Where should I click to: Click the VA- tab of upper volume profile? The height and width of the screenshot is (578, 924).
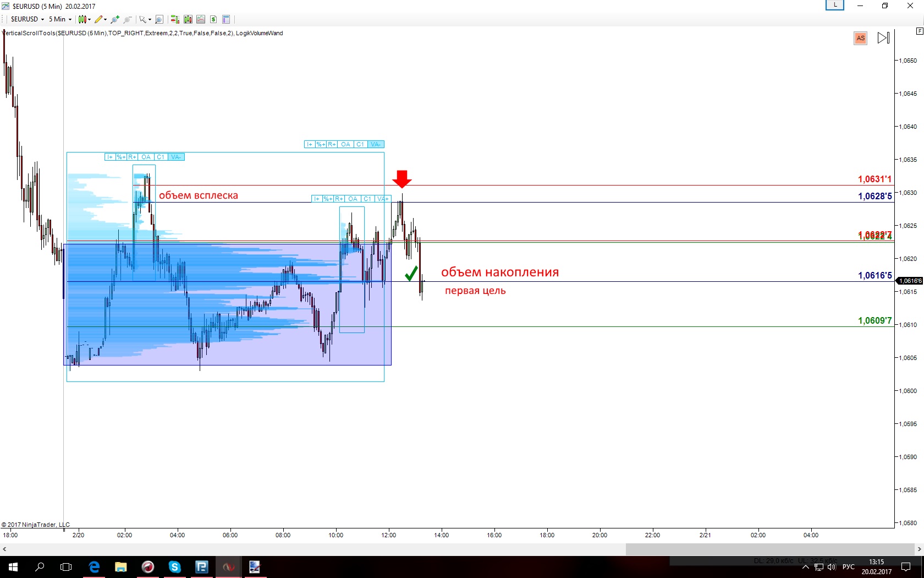coord(376,144)
